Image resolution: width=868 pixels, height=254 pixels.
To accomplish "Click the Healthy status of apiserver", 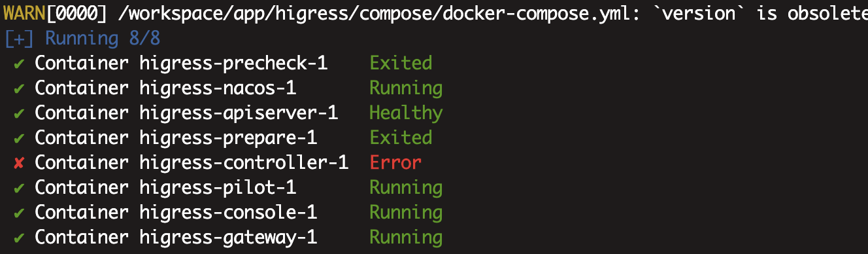I will (x=406, y=113).
